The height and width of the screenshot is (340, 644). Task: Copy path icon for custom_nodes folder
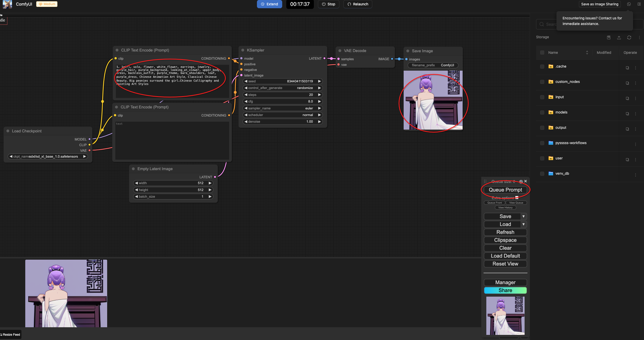(627, 83)
